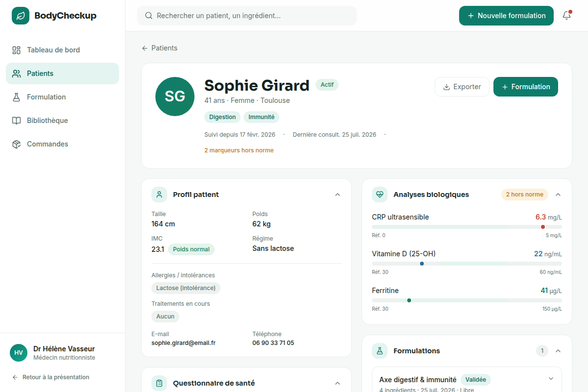This screenshot has height=392, width=588.
Task: Click the back arrow near Retour à la présentation
Action: pyautogui.click(x=15, y=377)
